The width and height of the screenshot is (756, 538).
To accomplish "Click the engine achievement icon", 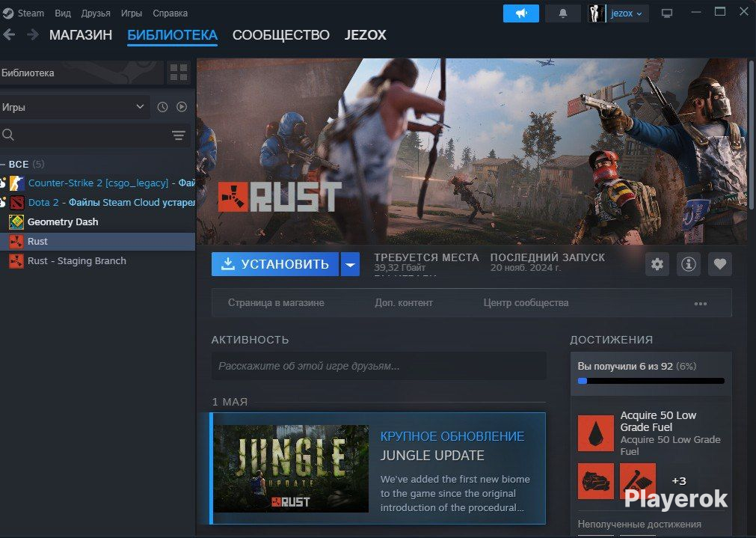I will pyautogui.click(x=596, y=481).
